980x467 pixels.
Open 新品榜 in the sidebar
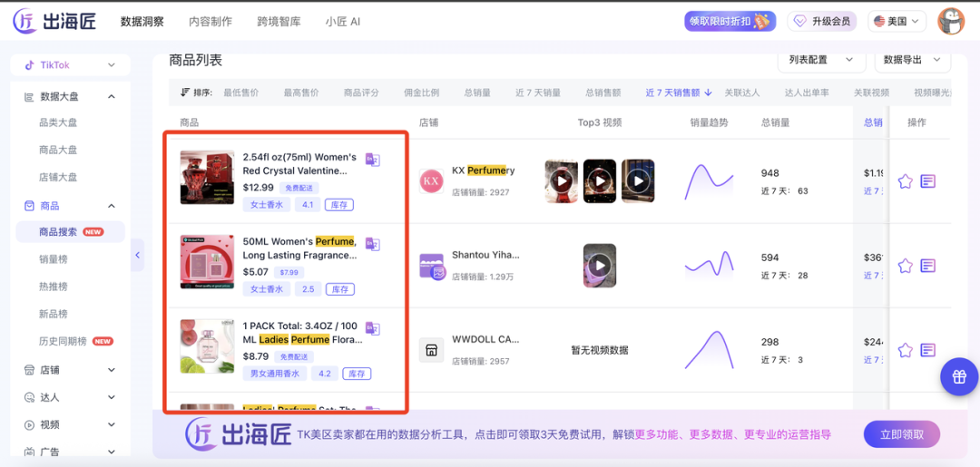(x=54, y=314)
